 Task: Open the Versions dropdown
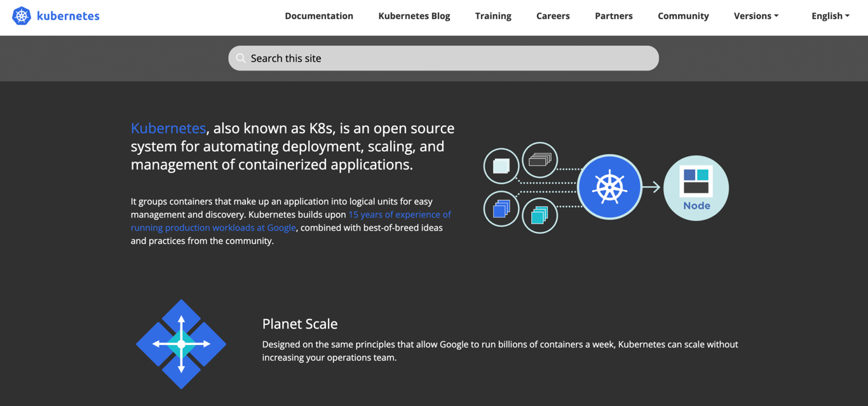[756, 15]
